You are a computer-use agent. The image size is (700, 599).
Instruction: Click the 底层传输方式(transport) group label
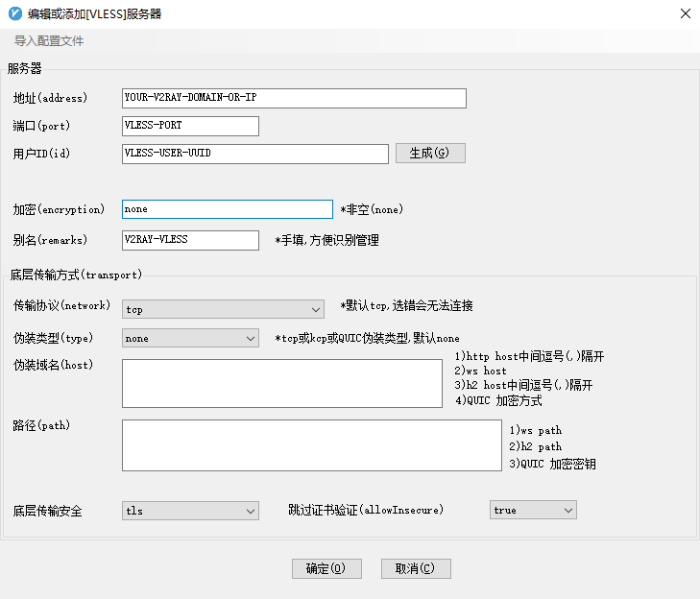click(76, 275)
